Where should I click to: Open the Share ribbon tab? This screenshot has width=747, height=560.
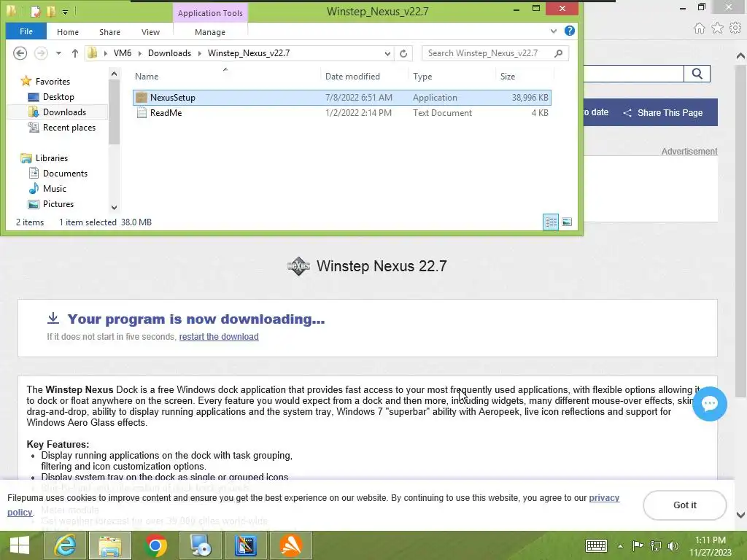pyautogui.click(x=109, y=32)
